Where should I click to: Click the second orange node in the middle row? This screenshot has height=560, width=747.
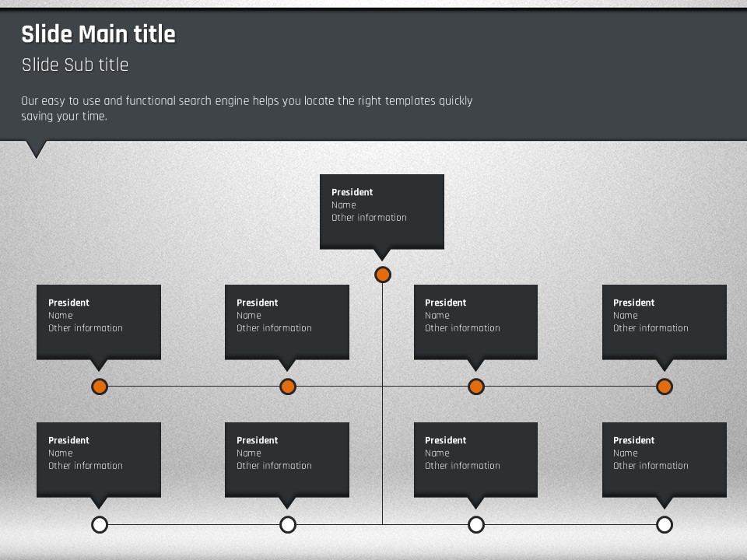(x=288, y=387)
